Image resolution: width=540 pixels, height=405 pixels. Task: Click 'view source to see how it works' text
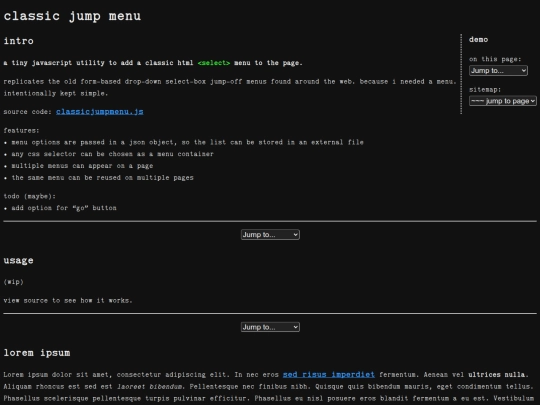(x=68, y=300)
